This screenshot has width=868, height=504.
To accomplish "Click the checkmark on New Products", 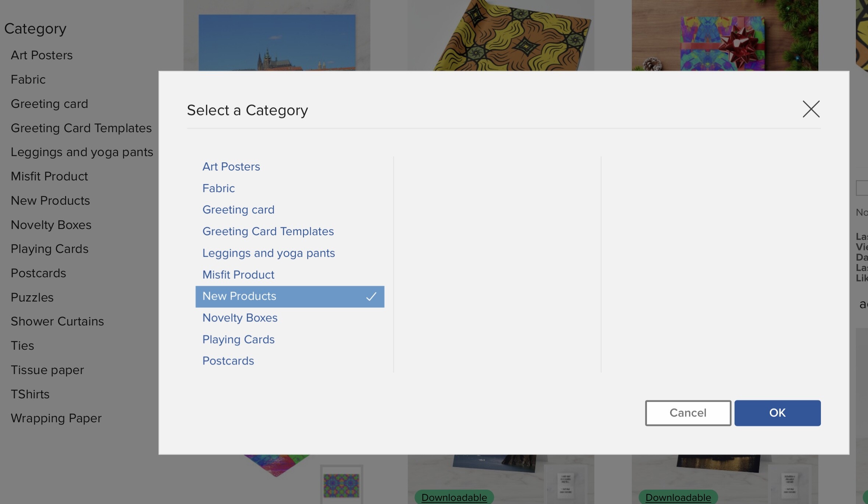I will pyautogui.click(x=371, y=296).
